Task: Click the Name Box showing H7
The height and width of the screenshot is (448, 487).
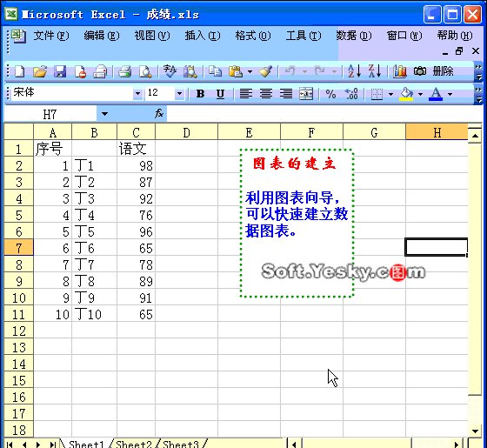Action: pos(50,114)
